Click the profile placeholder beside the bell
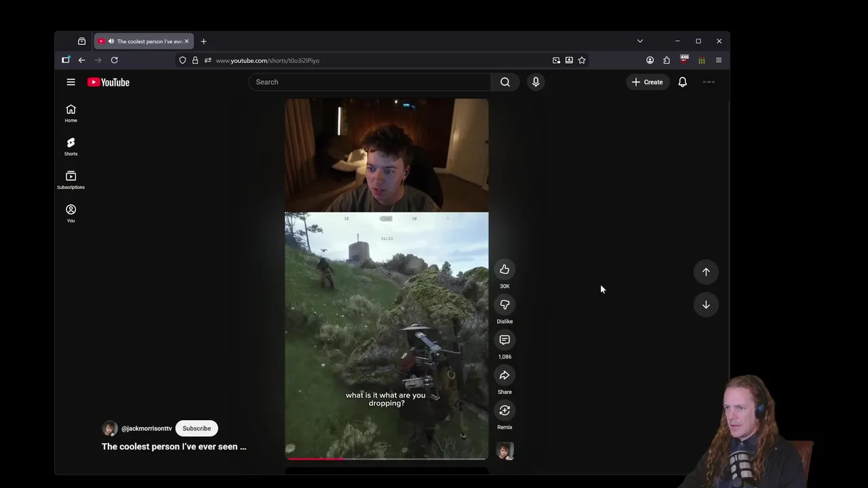 click(709, 82)
